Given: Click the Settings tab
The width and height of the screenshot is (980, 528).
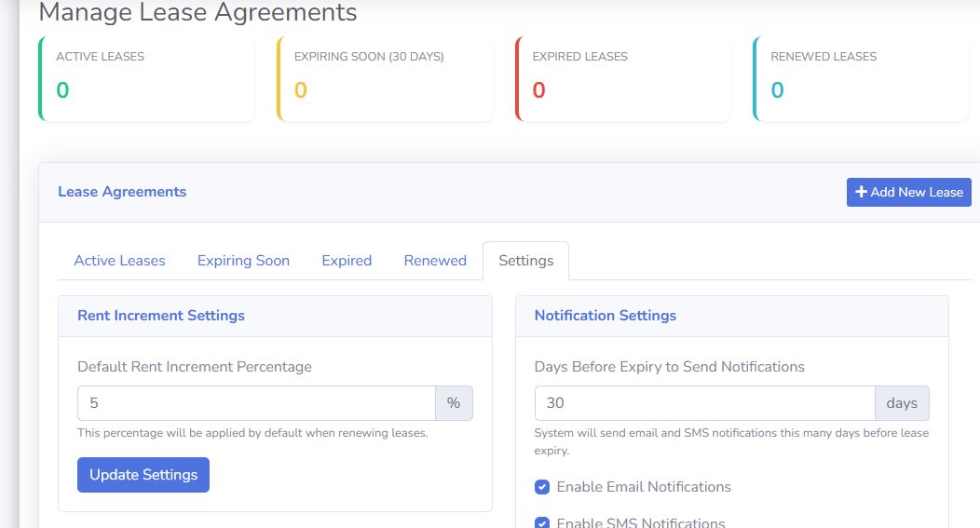Looking at the screenshot, I should coord(525,261).
